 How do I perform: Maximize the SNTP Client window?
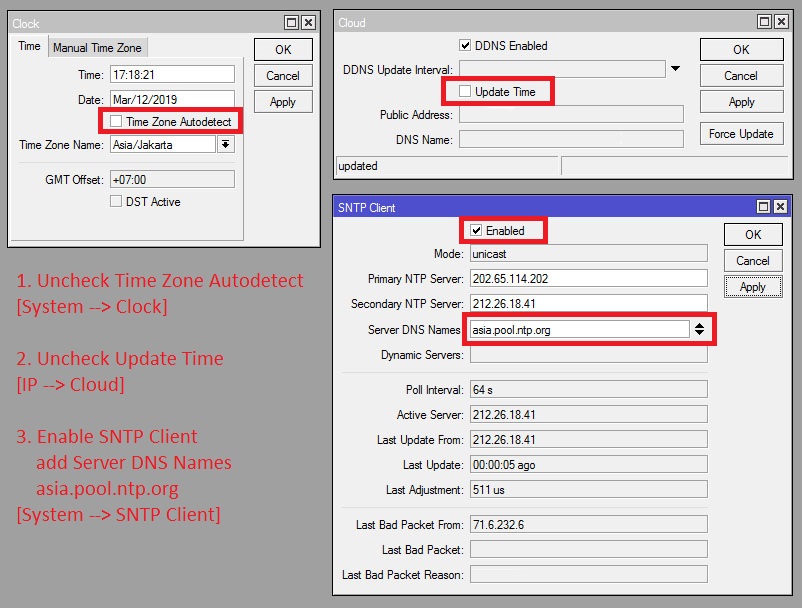(x=764, y=207)
